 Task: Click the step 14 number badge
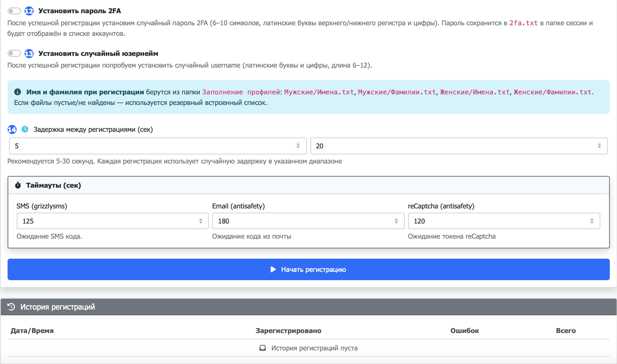tap(12, 130)
